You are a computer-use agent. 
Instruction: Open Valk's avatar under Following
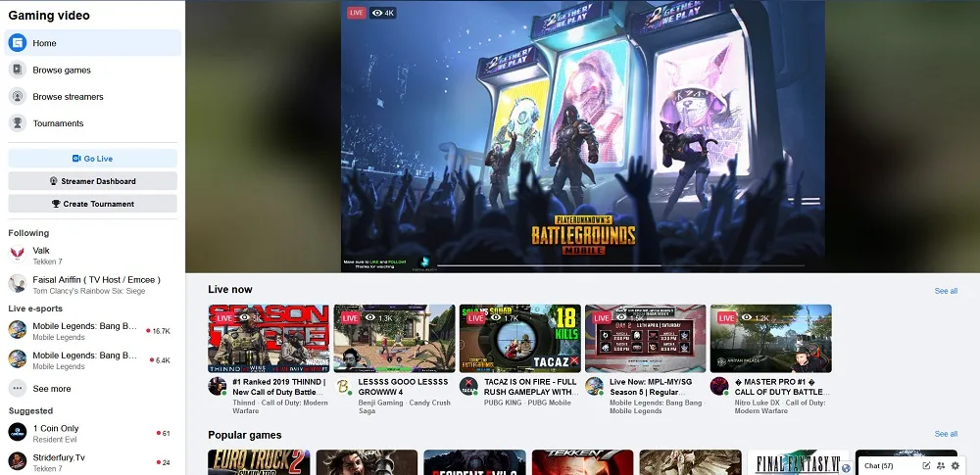[x=18, y=255]
